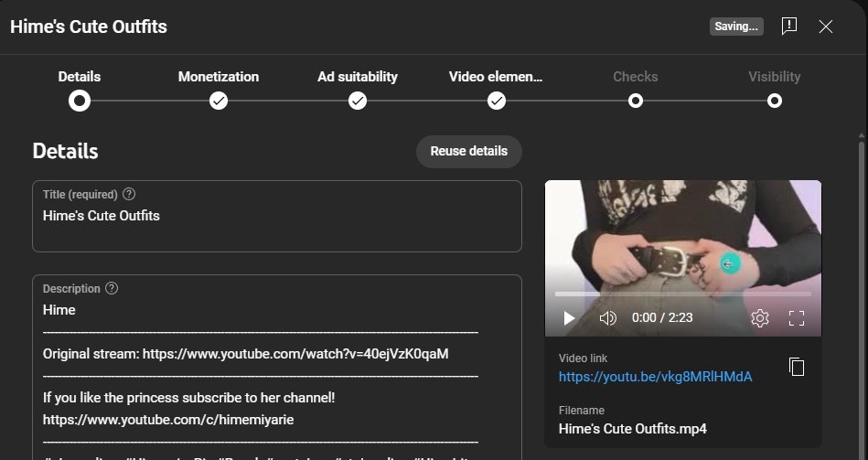Click the himemiyarie channel URL text

coord(168,420)
